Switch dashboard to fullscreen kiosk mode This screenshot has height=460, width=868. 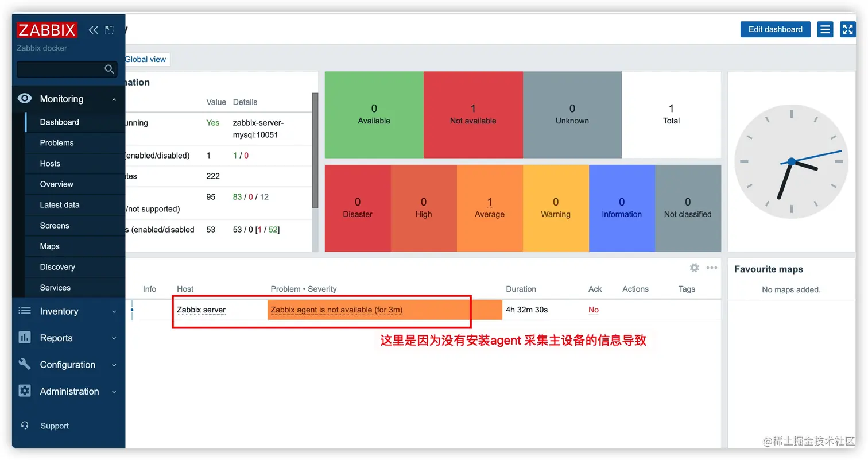pyautogui.click(x=848, y=29)
